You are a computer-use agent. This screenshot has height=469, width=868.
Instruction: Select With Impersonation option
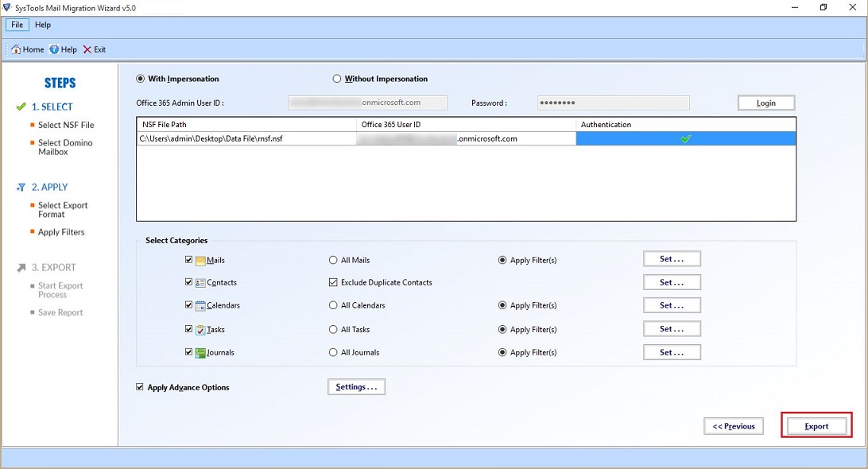[140, 79]
